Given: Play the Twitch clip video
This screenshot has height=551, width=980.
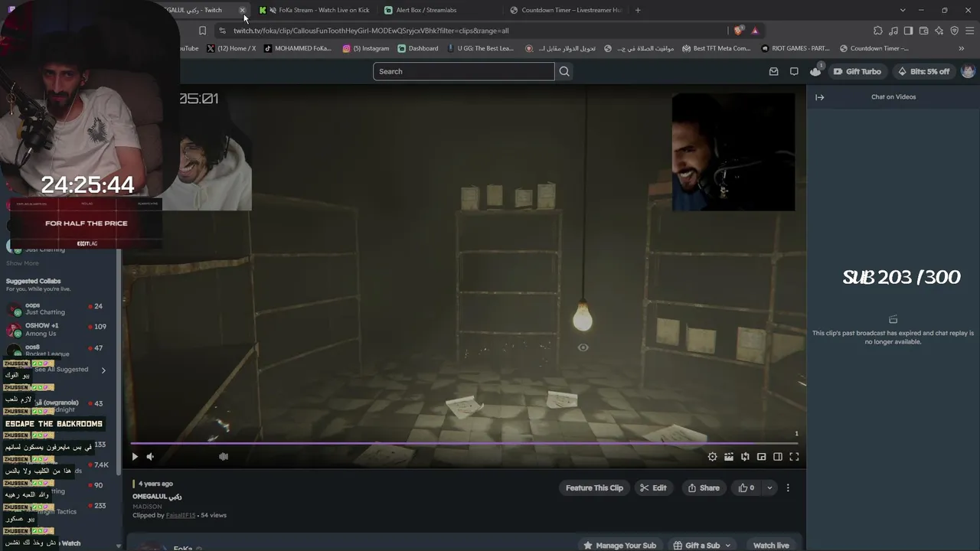Looking at the screenshot, I should point(135,457).
